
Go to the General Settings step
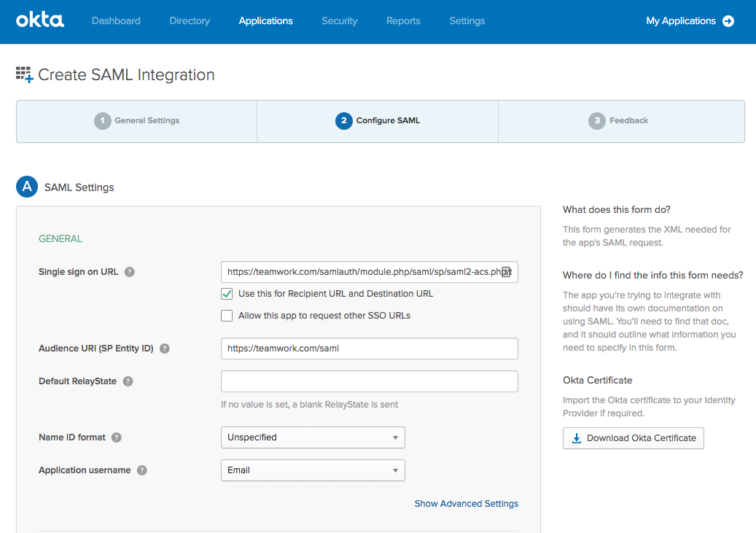point(137,121)
